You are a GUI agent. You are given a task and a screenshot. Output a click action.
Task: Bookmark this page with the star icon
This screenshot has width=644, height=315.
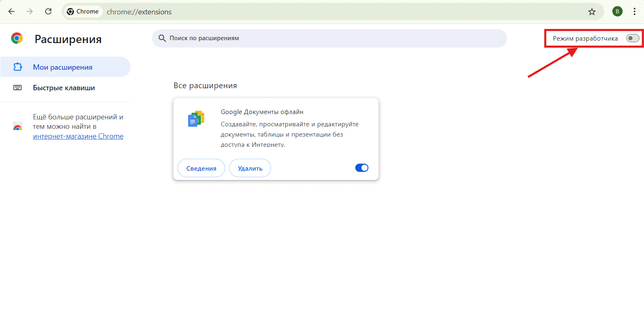click(x=591, y=12)
